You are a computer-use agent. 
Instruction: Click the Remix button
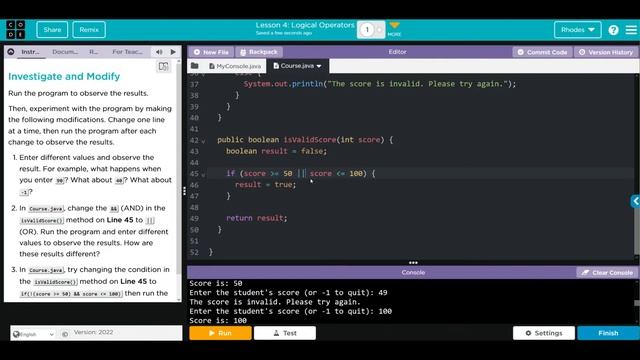[x=89, y=30]
